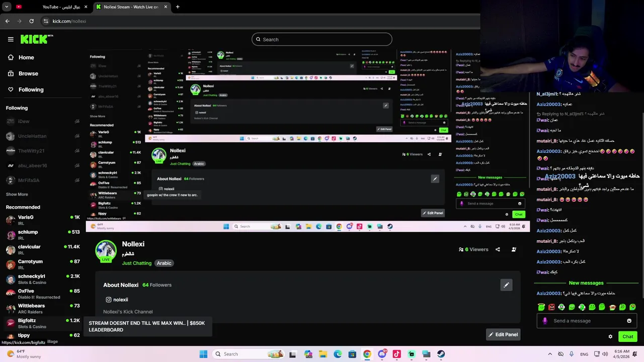Click the KICK logo
Viewport: 644px width, 362px height.
coord(37,39)
